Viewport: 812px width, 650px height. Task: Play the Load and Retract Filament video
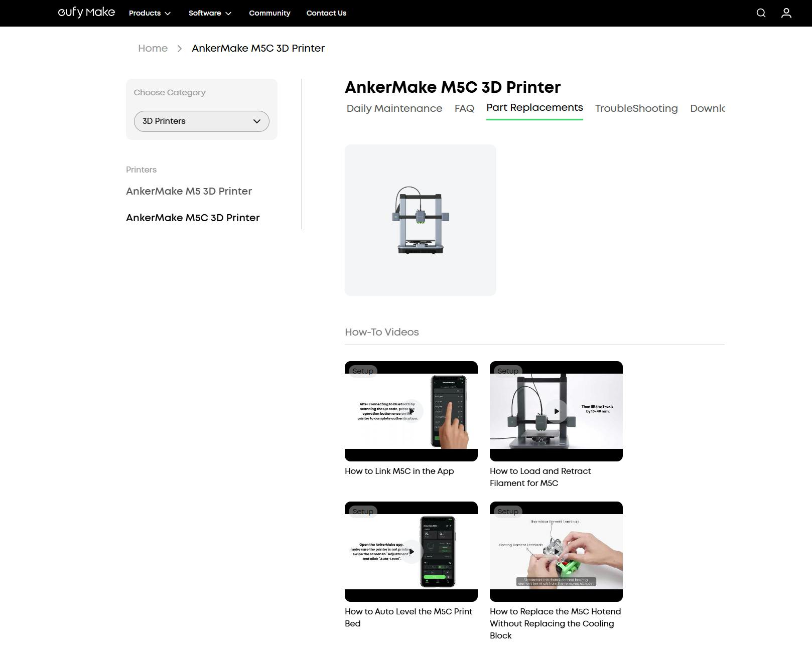[556, 411]
